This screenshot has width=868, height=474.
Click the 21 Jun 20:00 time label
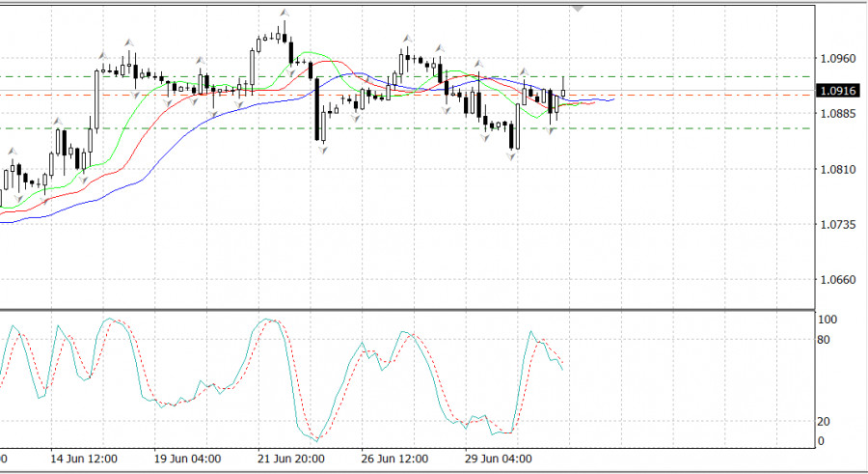pos(291,459)
